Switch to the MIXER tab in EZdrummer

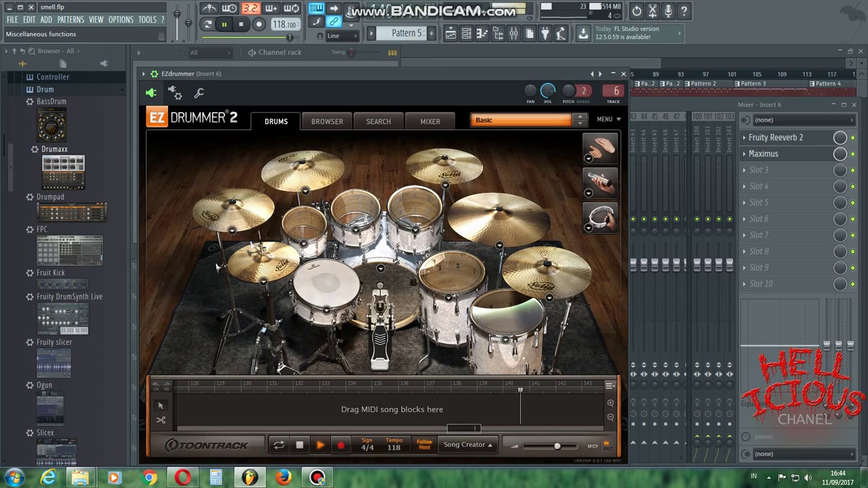pyautogui.click(x=430, y=121)
